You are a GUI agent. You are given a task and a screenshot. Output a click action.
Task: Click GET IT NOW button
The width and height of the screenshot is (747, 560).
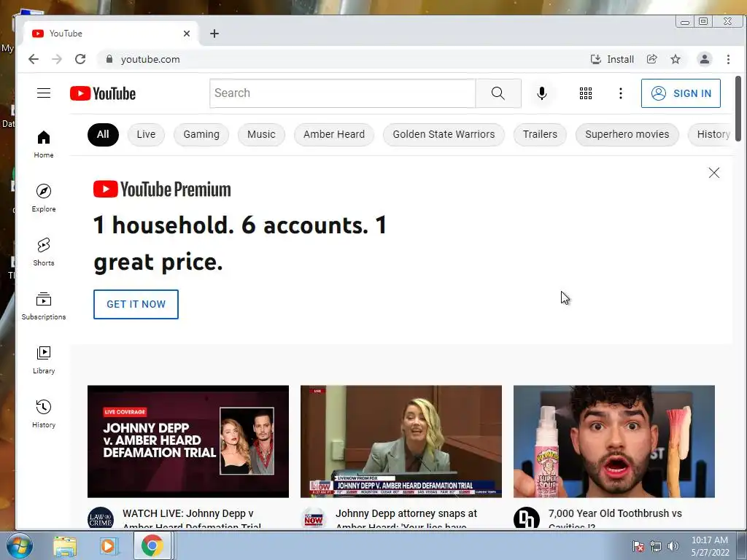[136, 304]
